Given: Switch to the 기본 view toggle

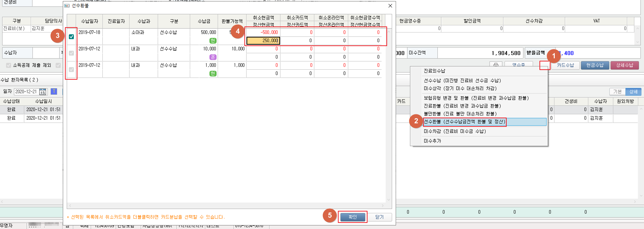Looking at the screenshot, I should (x=617, y=92).
